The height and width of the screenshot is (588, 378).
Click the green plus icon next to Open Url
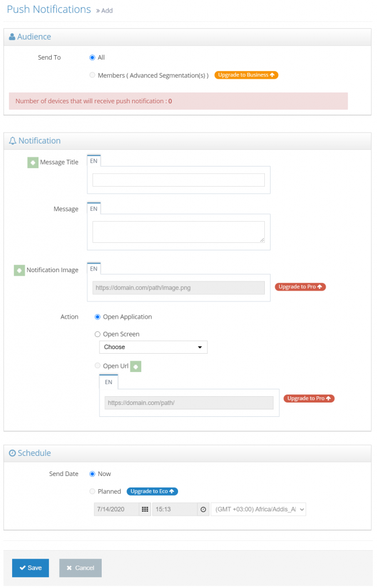pos(136,365)
